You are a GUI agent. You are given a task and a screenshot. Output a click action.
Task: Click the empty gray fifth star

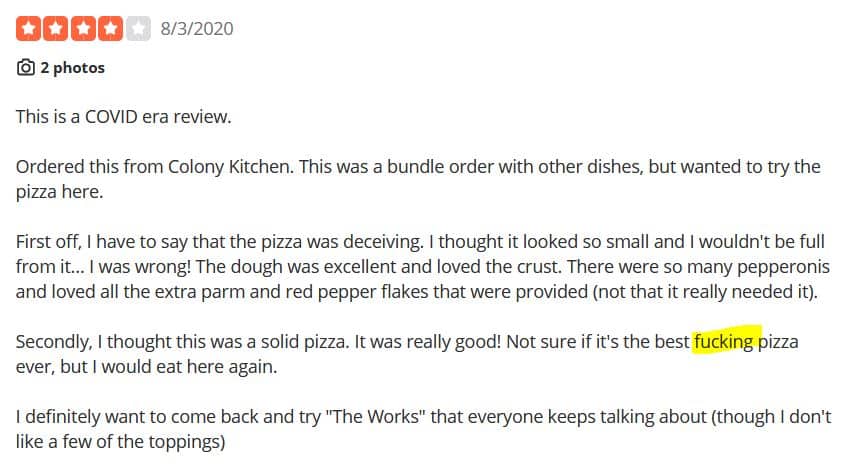point(138,28)
